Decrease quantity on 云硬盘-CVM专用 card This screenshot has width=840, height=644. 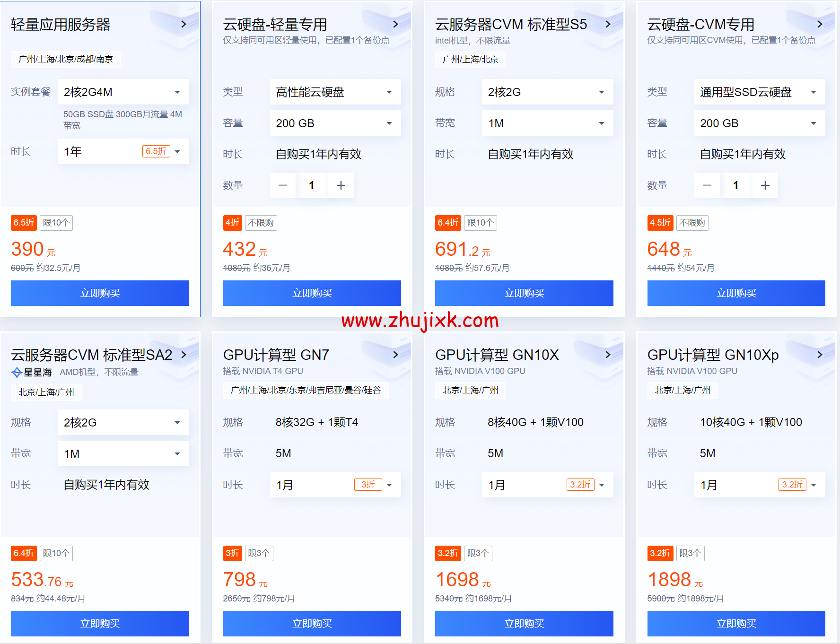(707, 185)
